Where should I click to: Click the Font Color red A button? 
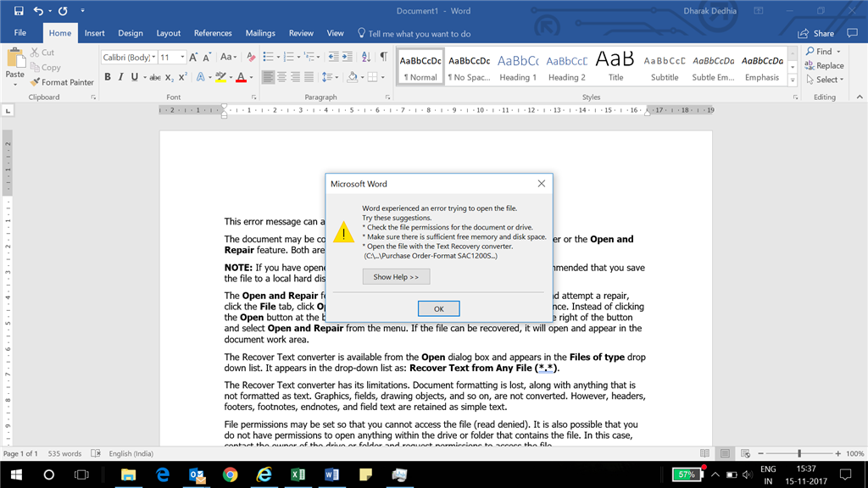point(241,77)
